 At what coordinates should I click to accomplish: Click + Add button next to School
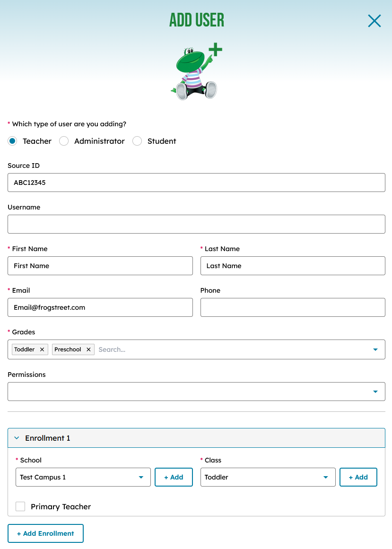(x=174, y=477)
